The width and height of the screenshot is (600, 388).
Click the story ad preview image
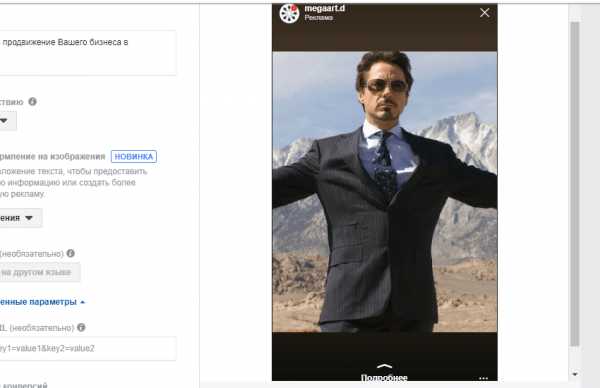coord(385,191)
